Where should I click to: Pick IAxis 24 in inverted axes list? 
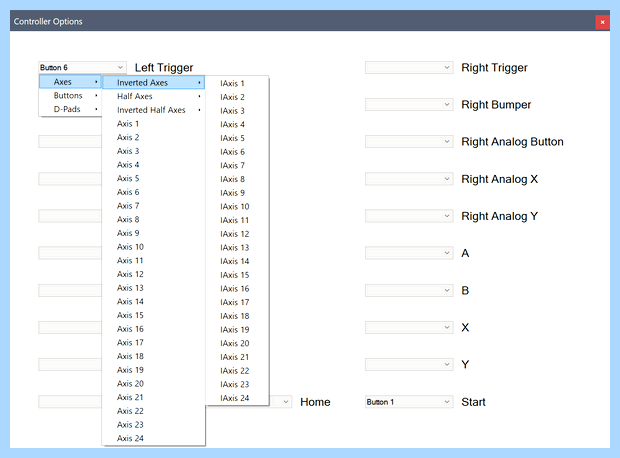click(x=237, y=398)
